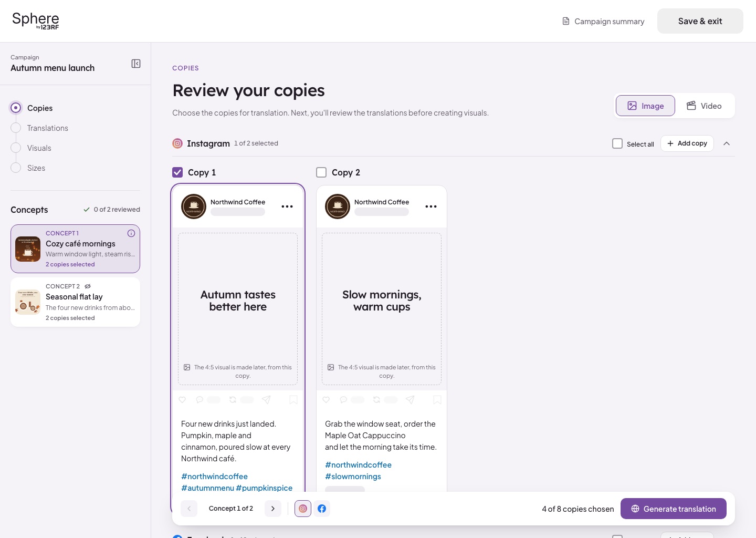Click "Autumn tastes better here" headline

point(238,301)
